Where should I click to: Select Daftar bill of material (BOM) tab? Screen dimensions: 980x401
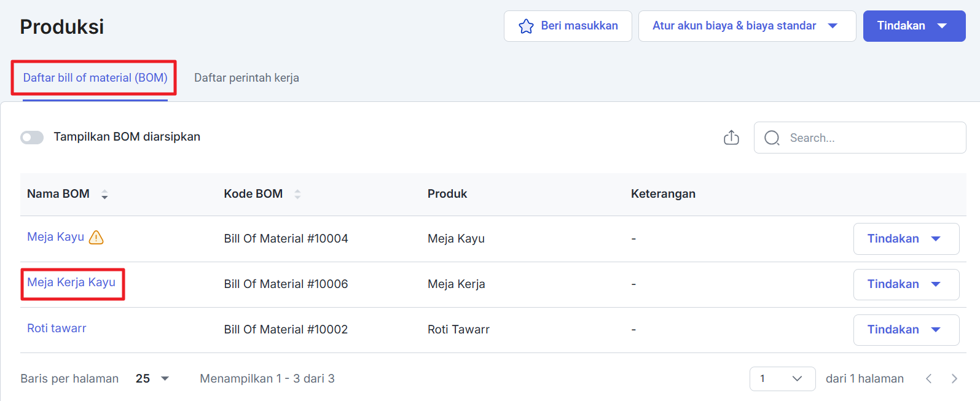95,78
